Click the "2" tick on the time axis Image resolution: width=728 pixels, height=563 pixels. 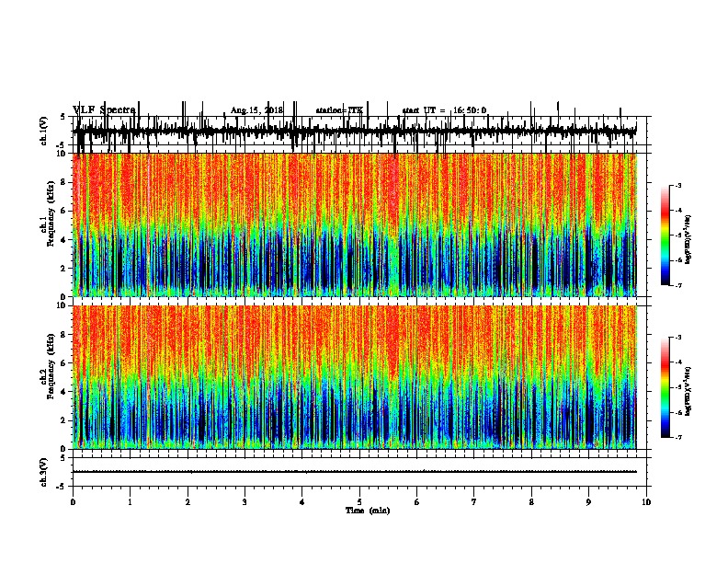[188, 502]
